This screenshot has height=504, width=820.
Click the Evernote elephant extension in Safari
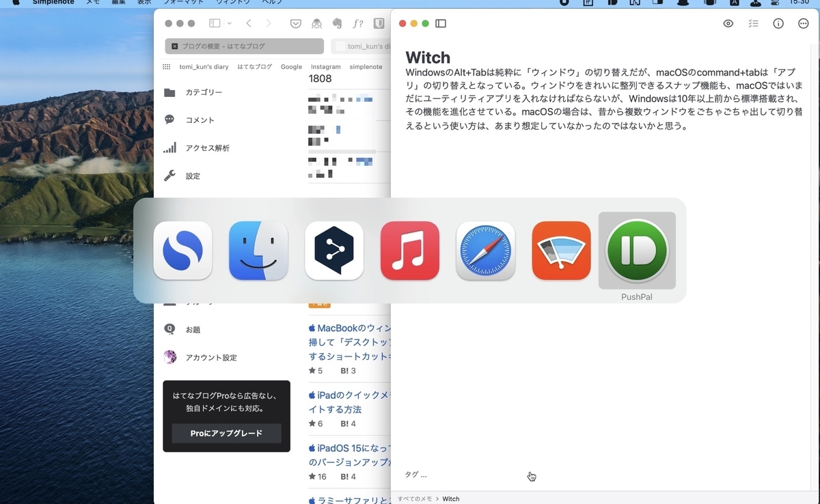tap(337, 23)
